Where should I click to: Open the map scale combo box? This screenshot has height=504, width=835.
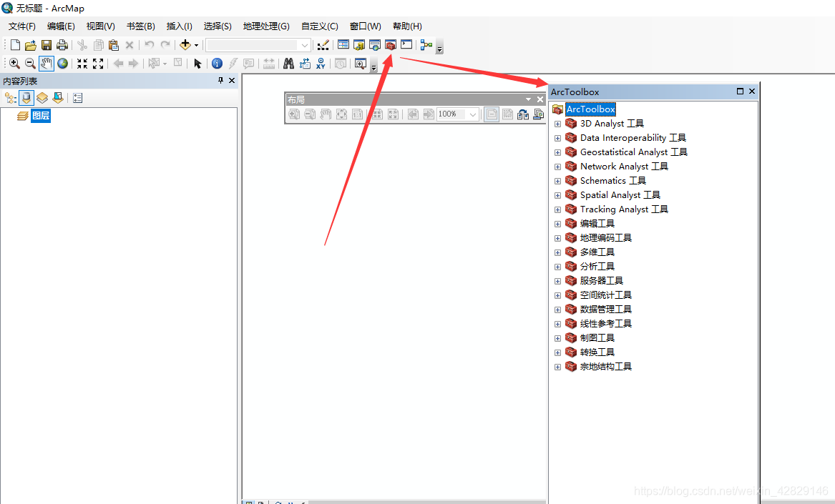[258, 45]
